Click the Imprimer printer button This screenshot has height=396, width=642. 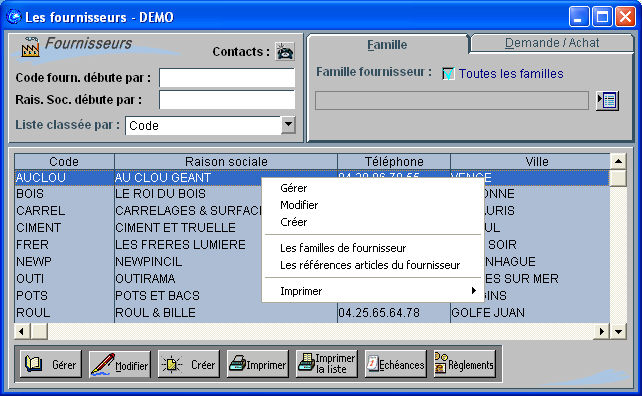tap(258, 364)
